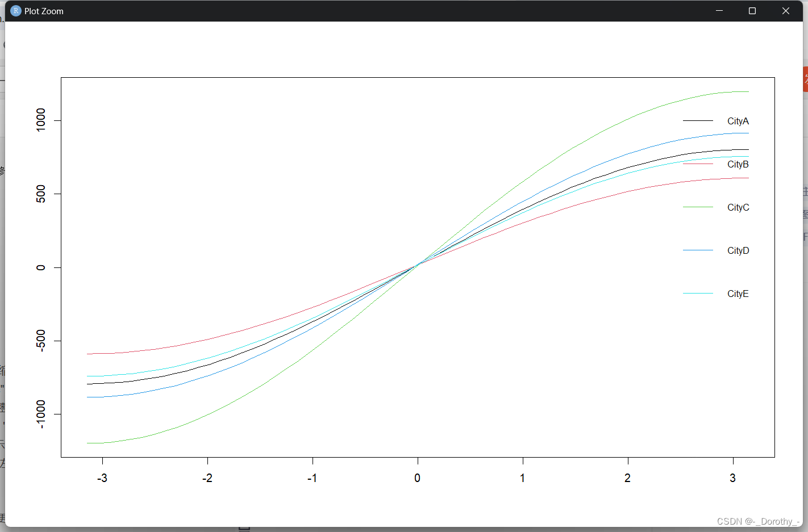Click the x-axis tick label 0
The width and height of the screenshot is (808, 532).
coord(418,478)
